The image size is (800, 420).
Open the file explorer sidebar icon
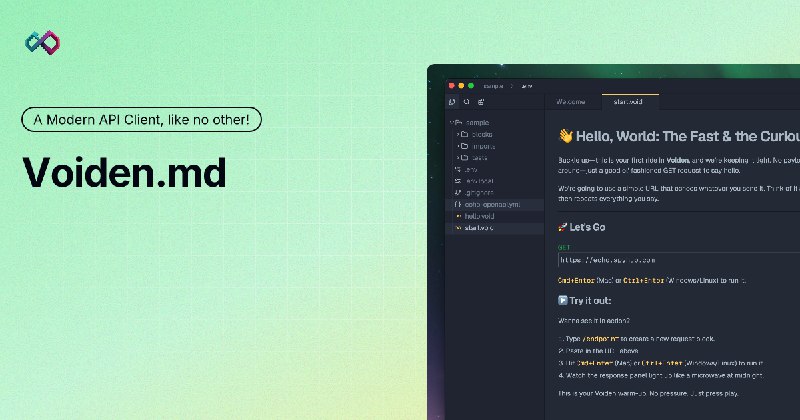click(x=452, y=102)
